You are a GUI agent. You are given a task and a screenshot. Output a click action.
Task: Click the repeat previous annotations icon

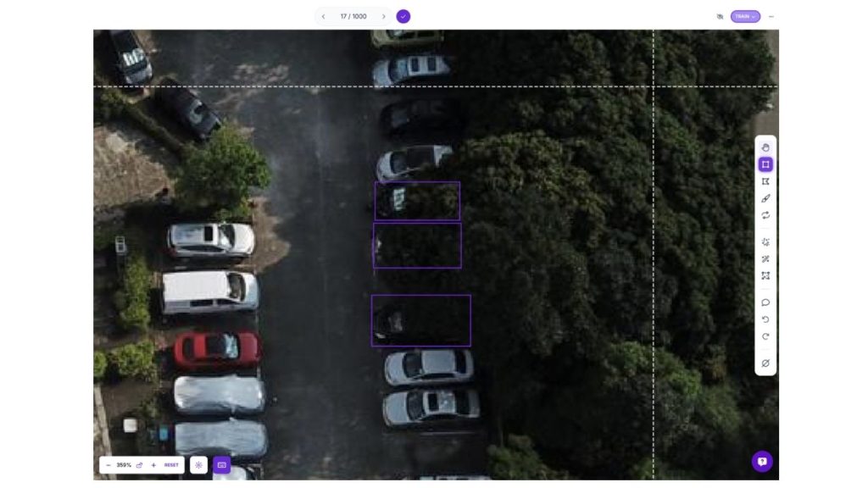coord(765,215)
